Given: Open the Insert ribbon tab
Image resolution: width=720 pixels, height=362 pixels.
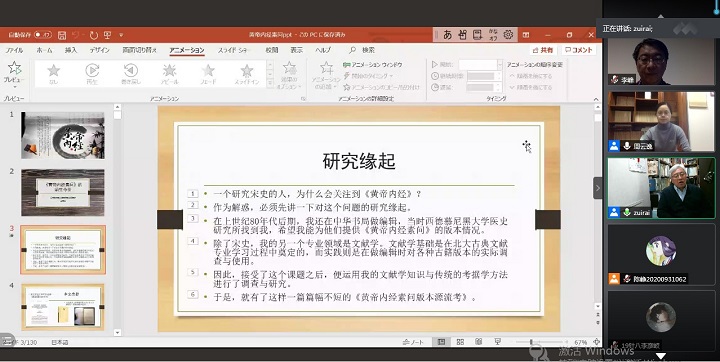Looking at the screenshot, I should click(71, 50).
